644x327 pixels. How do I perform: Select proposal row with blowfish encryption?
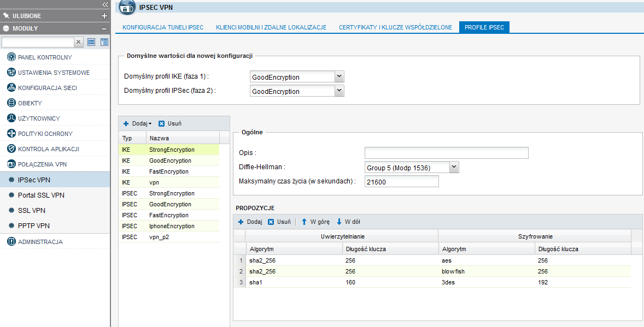pos(432,271)
